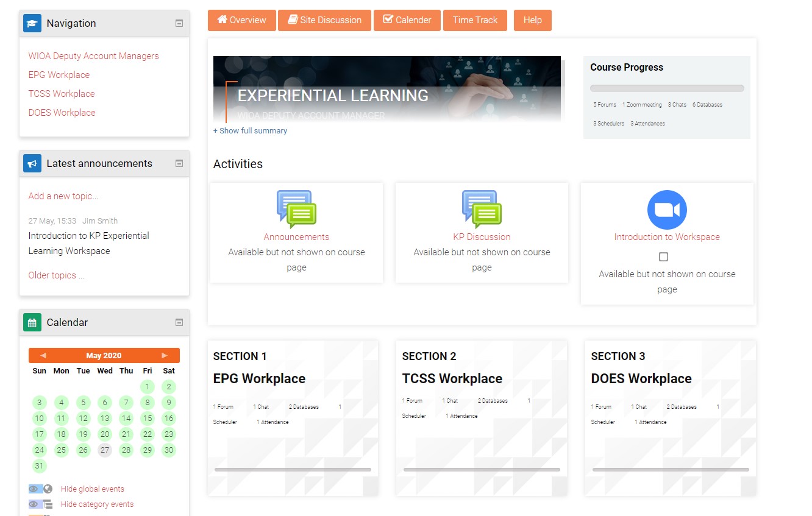Click the megaphone icon beside Latest announcements

click(x=32, y=163)
